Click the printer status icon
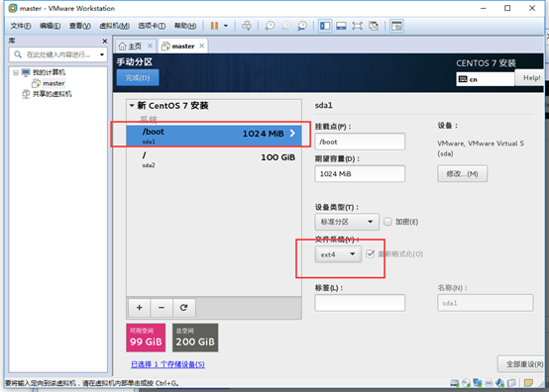The width and height of the screenshot is (549, 392). point(489,383)
